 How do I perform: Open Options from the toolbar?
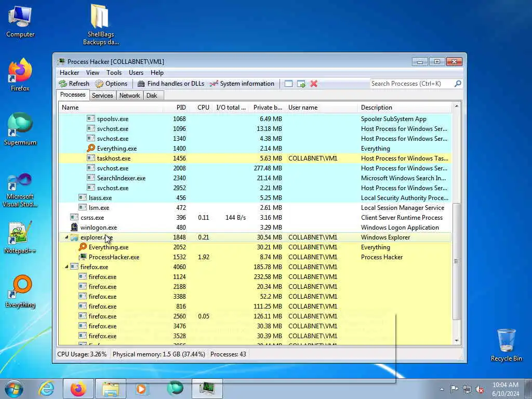(x=111, y=84)
